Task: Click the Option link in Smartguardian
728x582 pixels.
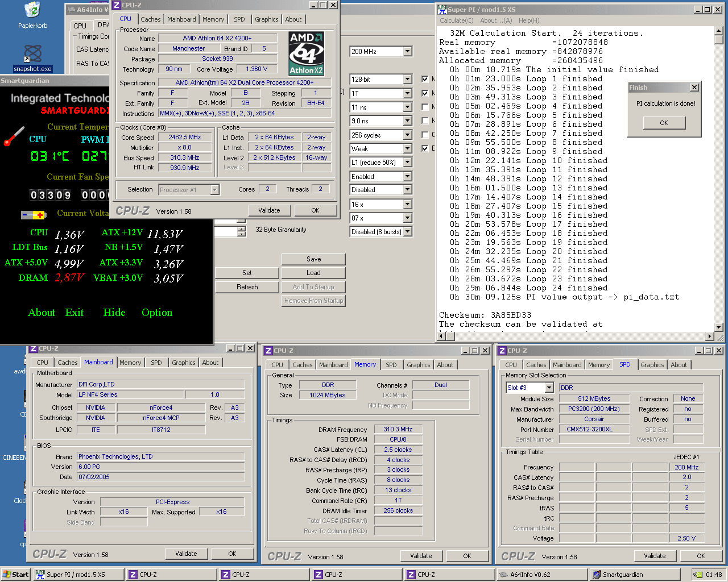Action: point(157,313)
